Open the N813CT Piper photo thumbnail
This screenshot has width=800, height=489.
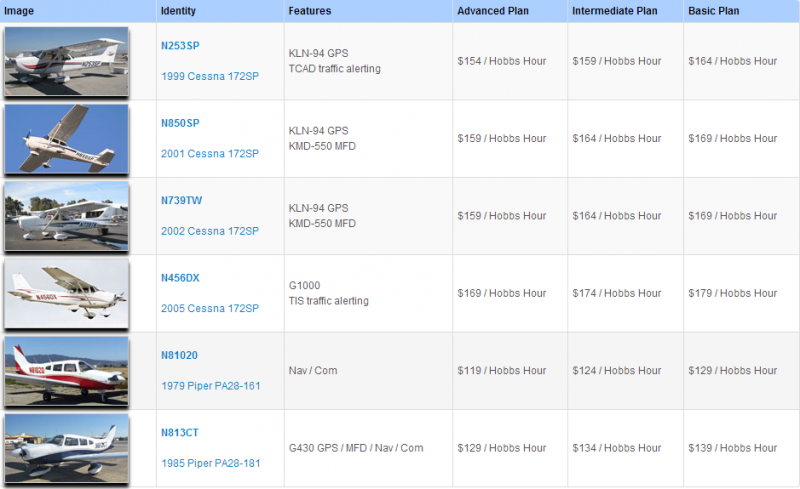click(x=66, y=448)
